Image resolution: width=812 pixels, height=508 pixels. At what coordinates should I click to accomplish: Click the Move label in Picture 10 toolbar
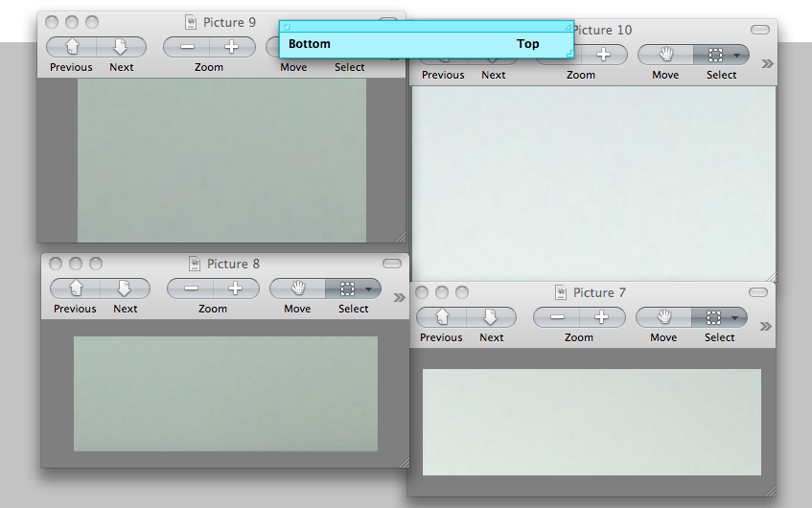665,75
